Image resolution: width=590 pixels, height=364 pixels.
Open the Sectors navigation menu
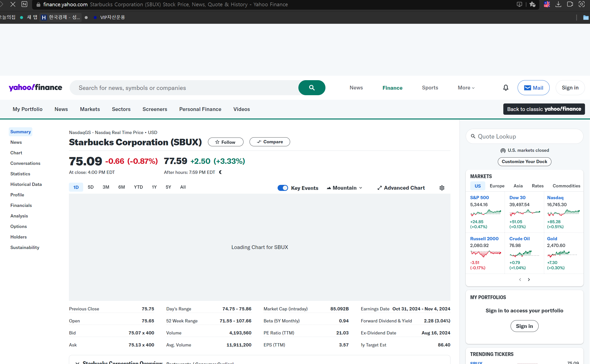(121, 109)
